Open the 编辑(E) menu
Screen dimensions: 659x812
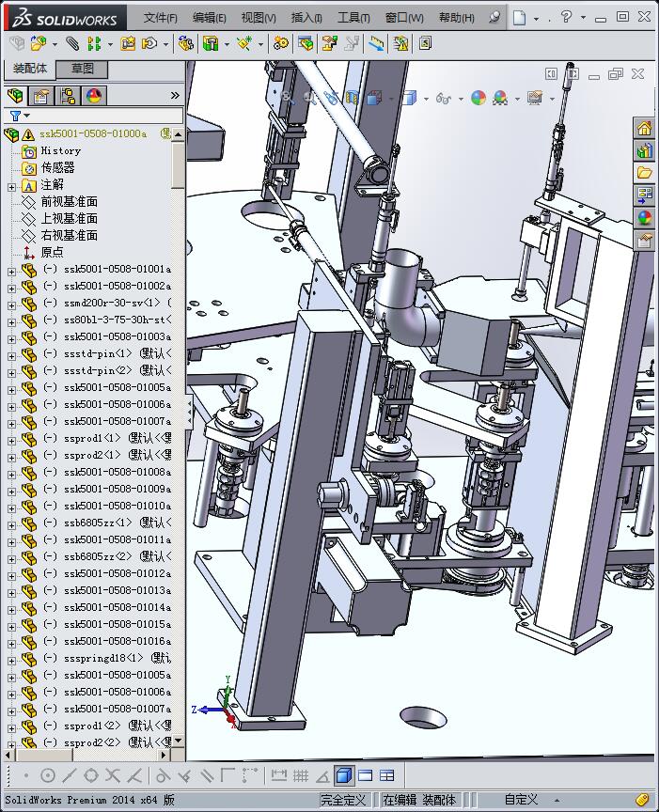click(210, 18)
